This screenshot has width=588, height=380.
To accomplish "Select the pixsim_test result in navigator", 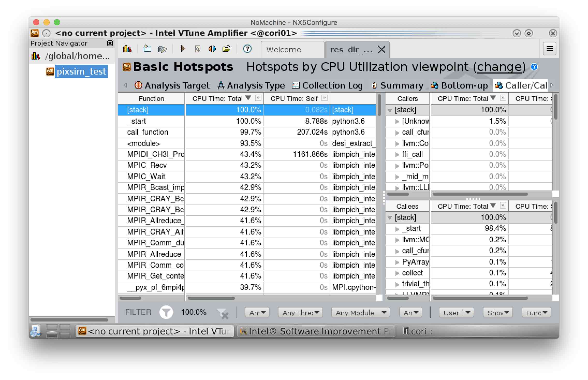I will [x=81, y=71].
